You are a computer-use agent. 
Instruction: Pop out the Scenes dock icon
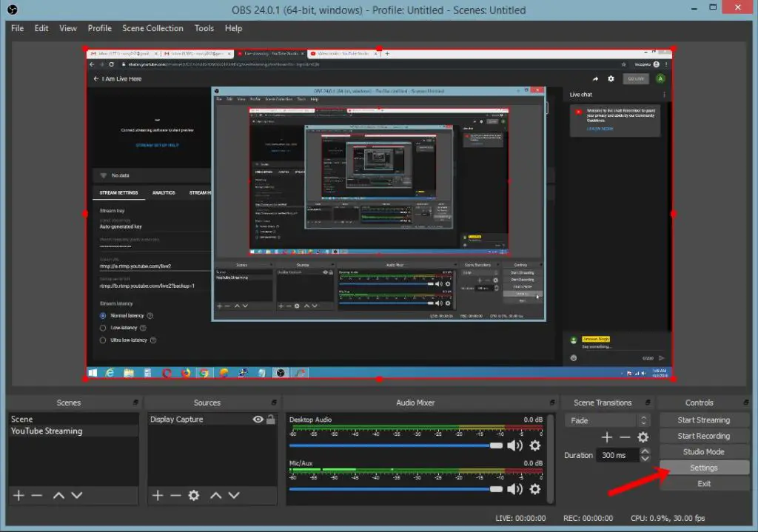[136, 402]
